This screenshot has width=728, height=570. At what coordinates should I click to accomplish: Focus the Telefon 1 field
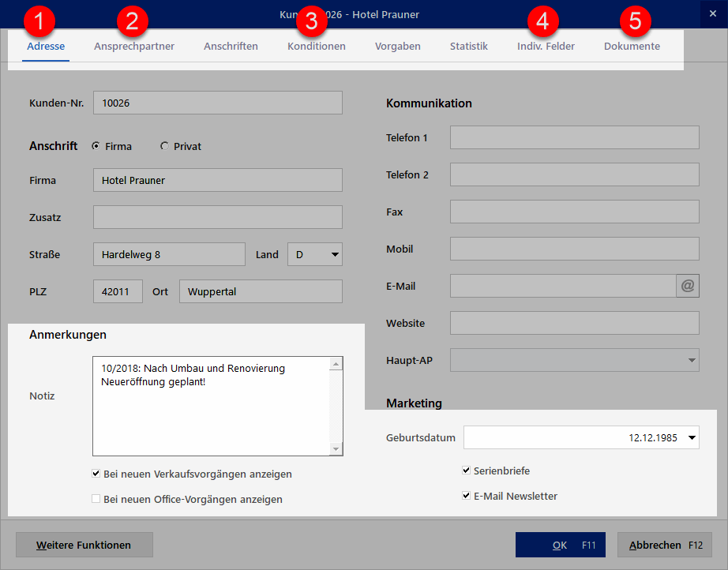pyautogui.click(x=574, y=137)
